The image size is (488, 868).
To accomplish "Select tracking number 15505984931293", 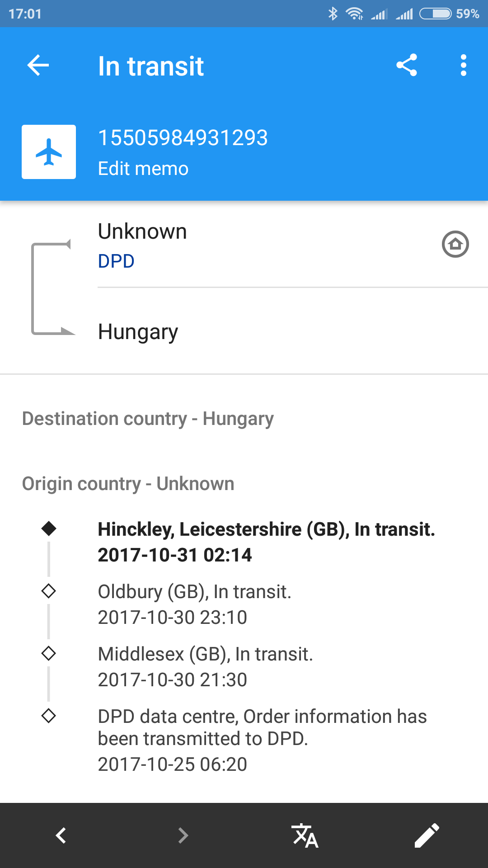I will 183,138.
